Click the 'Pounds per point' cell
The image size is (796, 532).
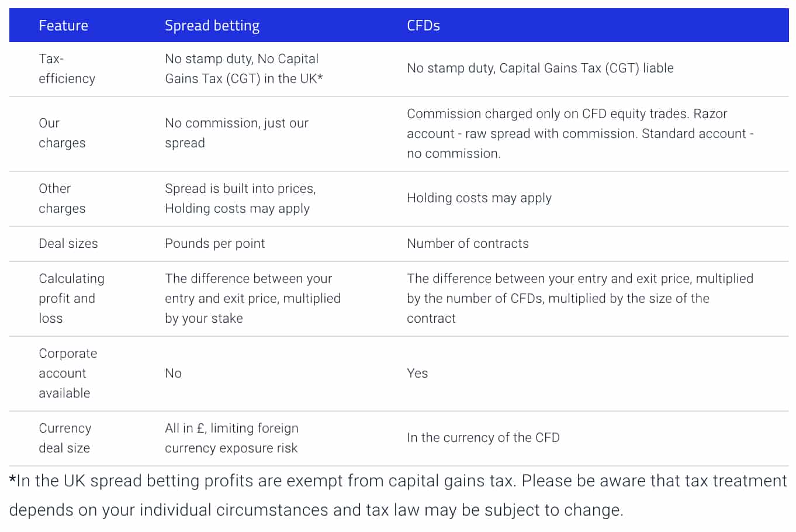pyautogui.click(x=214, y=244)
